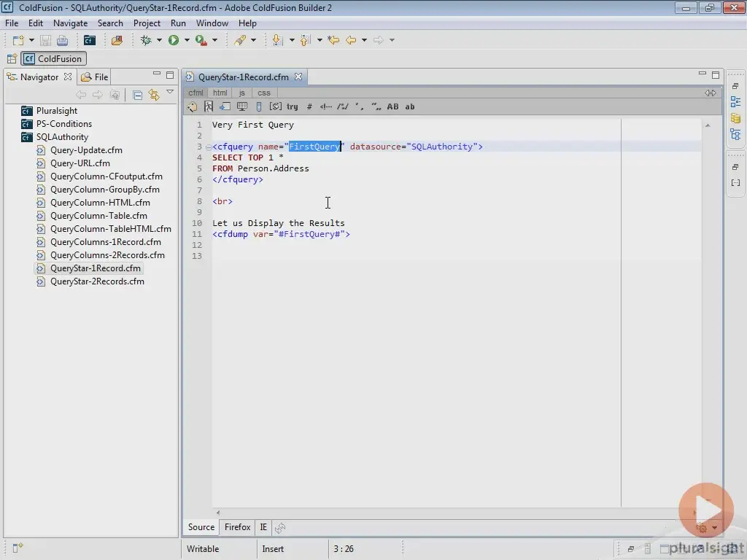The width and height of the screenshot is (747, 560).
Task: Open the Edit menu
Action: (x=35, y=23)
